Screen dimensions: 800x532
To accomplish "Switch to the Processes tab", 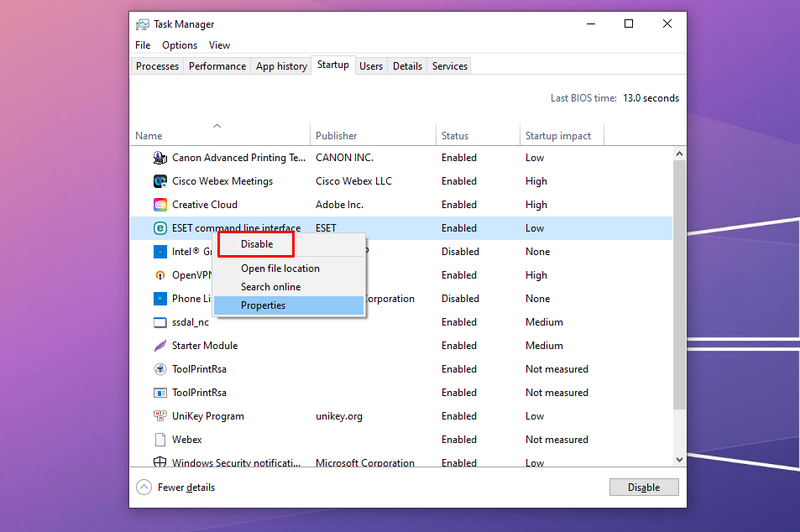I will point(157,66).
